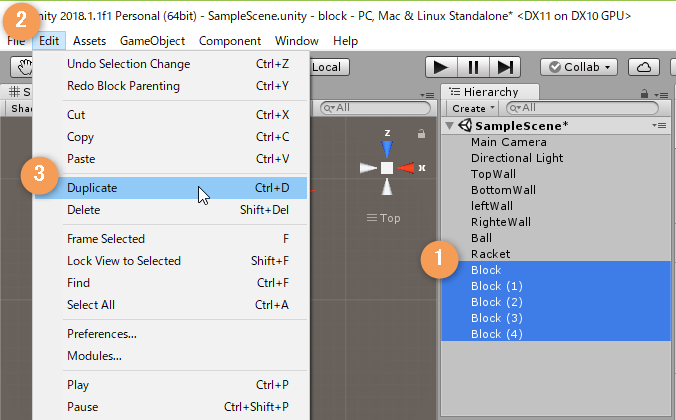Screen dimensions: 676x420
Task: Click the red X axis gizmo cone
Action: (x=408, y=168)
